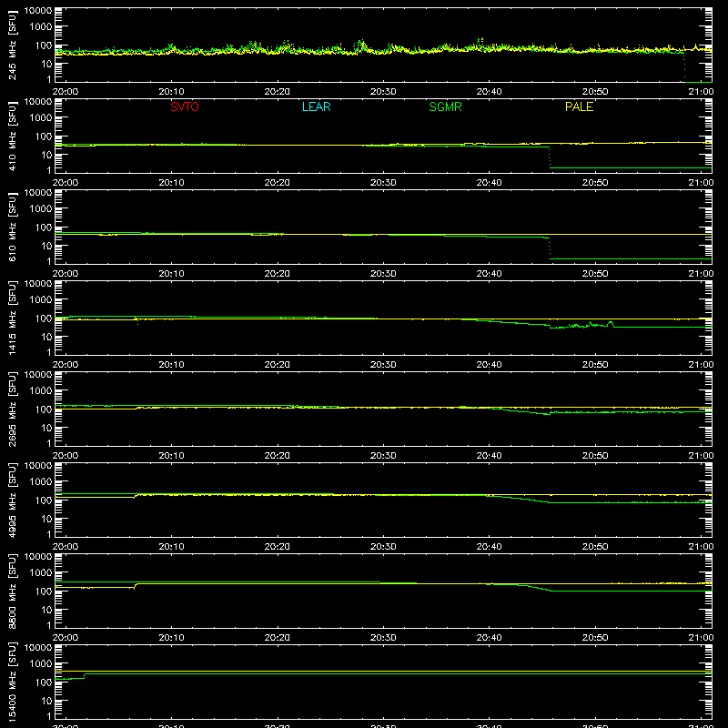
Task: Select the 1415 MHz [SFU] axis title
Action: coord(13,318)
